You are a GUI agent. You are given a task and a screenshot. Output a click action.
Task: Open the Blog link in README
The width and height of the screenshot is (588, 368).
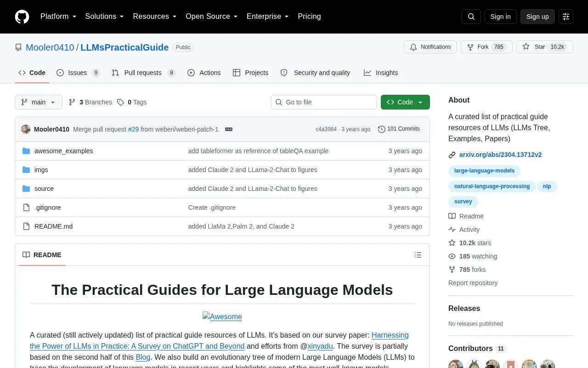click(x=143, y=357)
